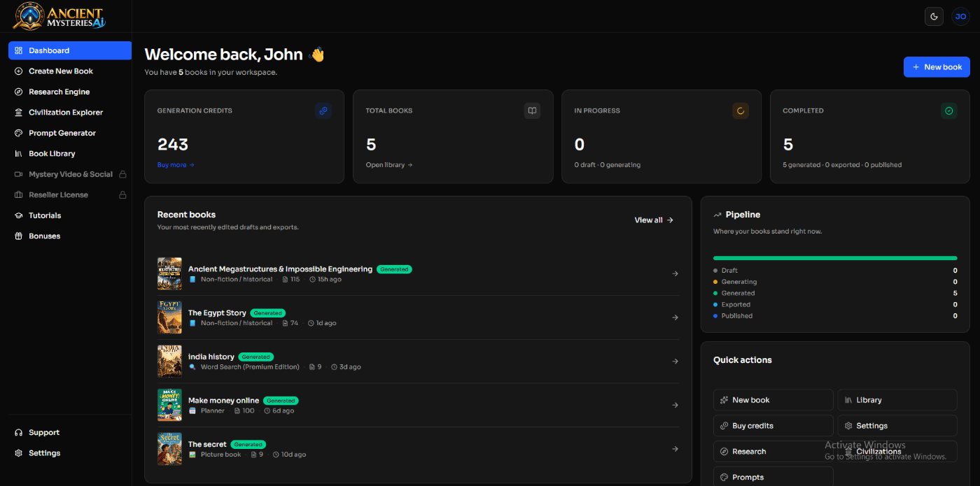
Task: Select locked Mystery Video & Social item
Action: pyautogui.click(x=70, y=174)
